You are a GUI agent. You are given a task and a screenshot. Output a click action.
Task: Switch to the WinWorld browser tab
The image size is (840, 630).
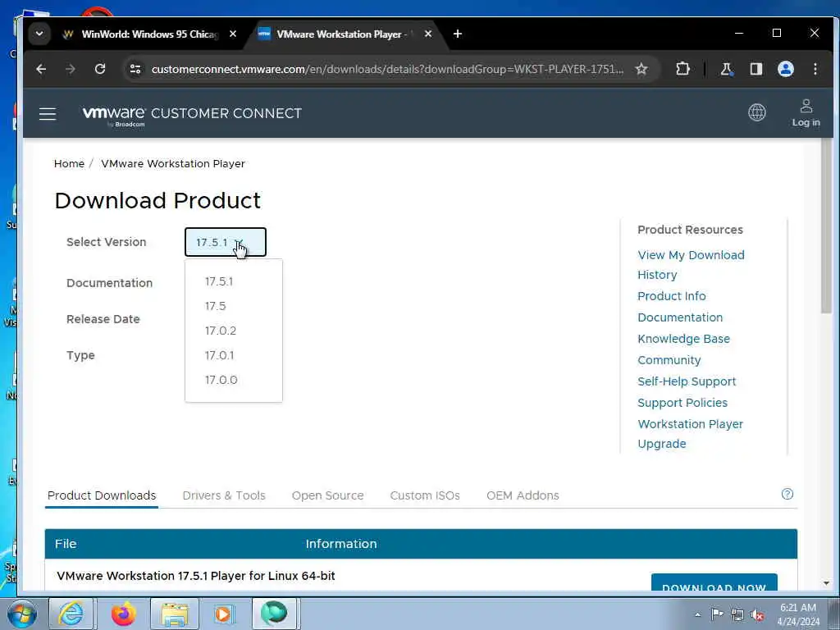point(150,34)
